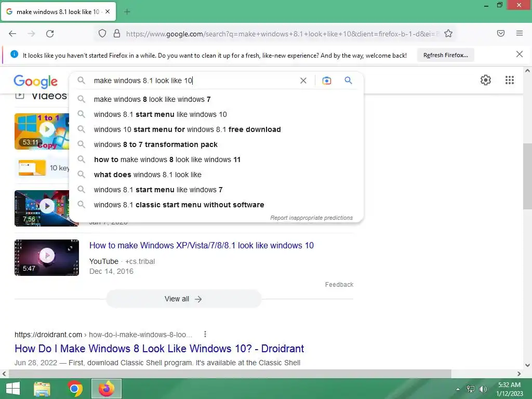Screen dimensions: 532x399
Task: Open the Windows Start button
Action: point(13,389)
